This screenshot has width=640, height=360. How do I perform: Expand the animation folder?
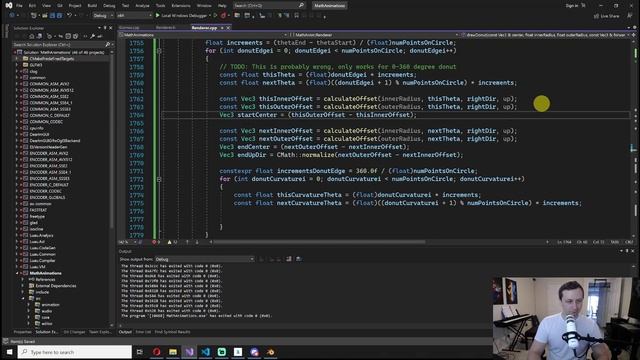click(x=29, y=304)
